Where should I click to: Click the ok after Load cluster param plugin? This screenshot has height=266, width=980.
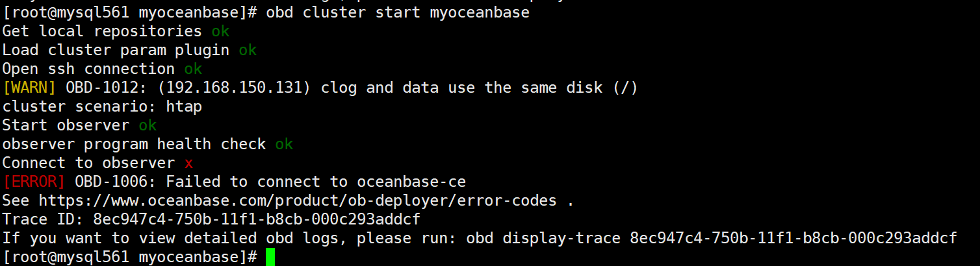pos(248,50)
